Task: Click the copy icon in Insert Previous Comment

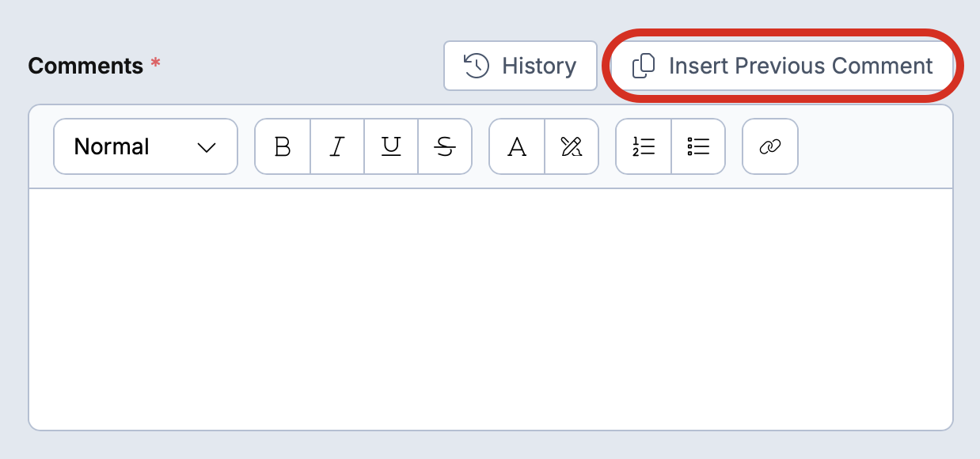Action: point(644,66)
